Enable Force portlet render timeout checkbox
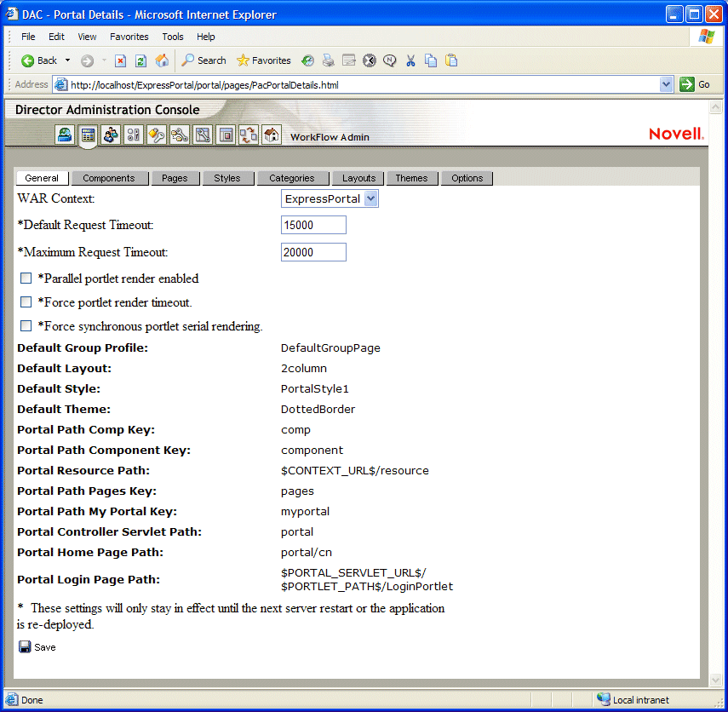The height and width of the screenshot is (712, 728). [26, 301]
